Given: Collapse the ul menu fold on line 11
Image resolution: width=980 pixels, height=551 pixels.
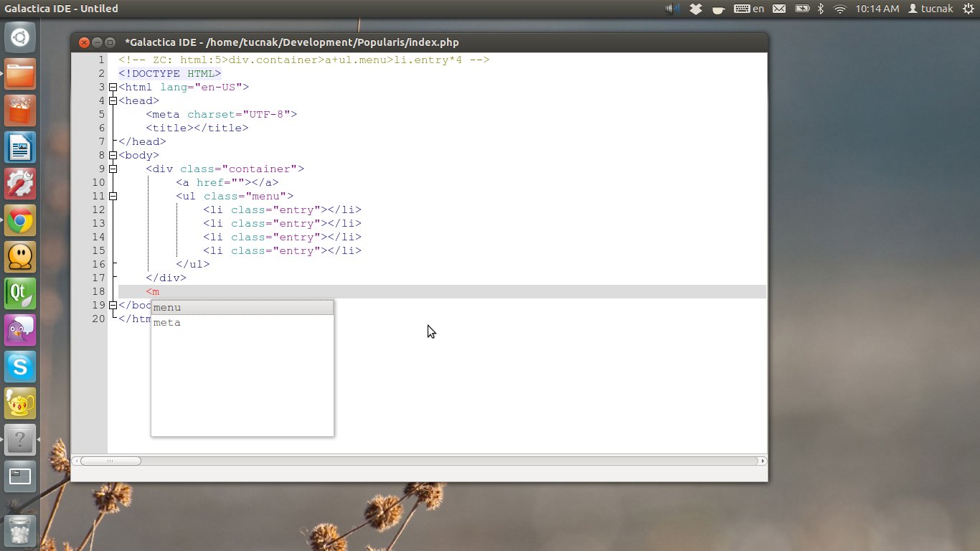Looking at the screenshot, I should click(113, 197).
